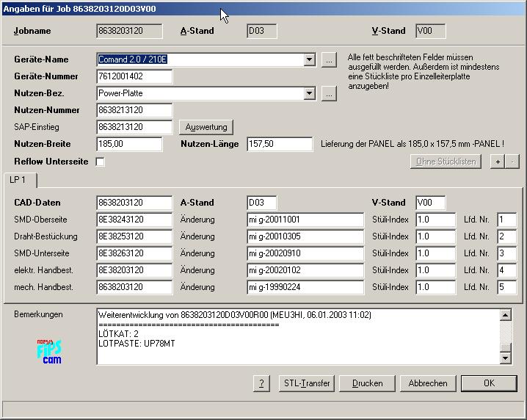
Task: Click the Nutzen-Nummer input field
Action: click(x=134, y=110)
